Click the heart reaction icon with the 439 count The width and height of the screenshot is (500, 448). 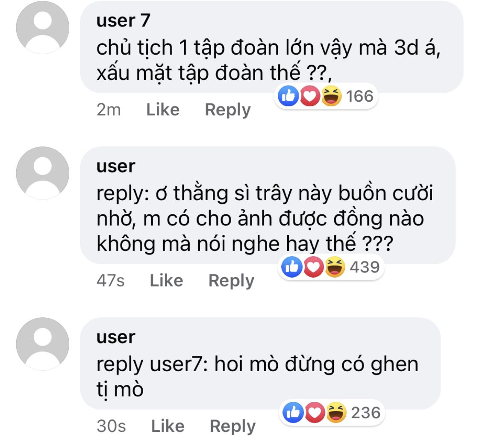[x=313, y=266]
